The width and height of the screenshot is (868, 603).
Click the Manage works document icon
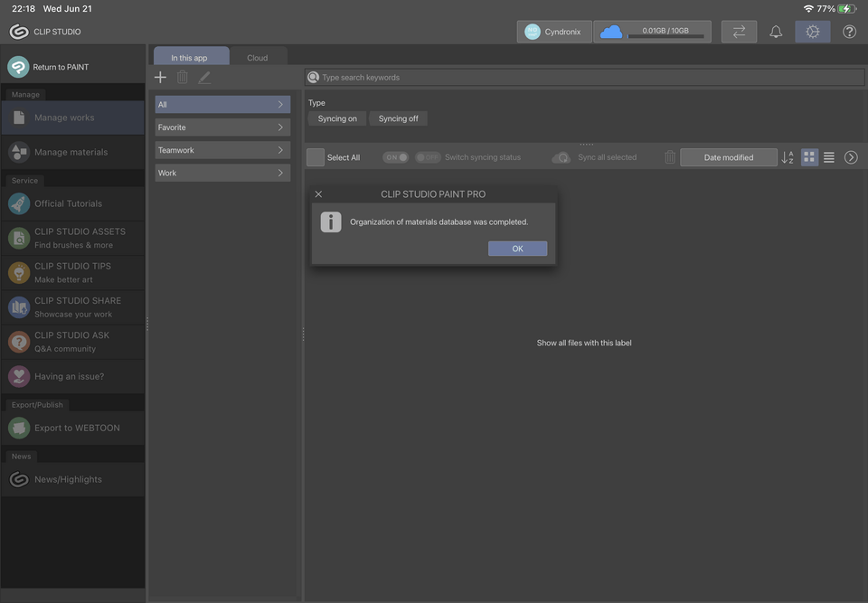point(19,118)
